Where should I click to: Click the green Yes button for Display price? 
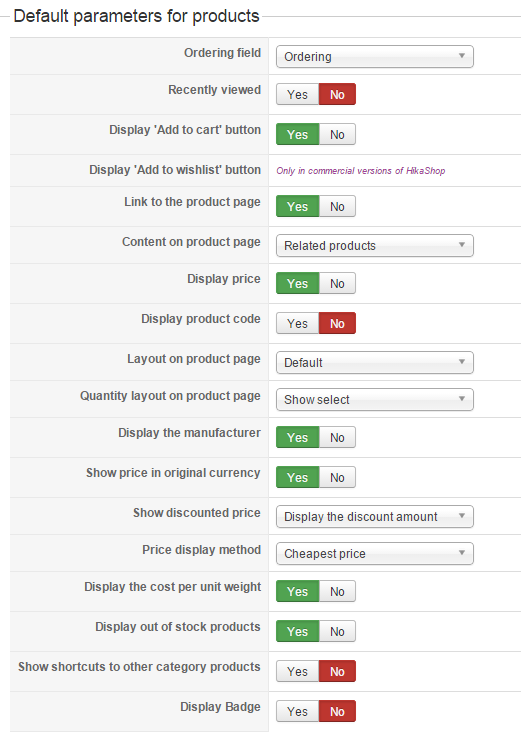click(x=297, y=284)
